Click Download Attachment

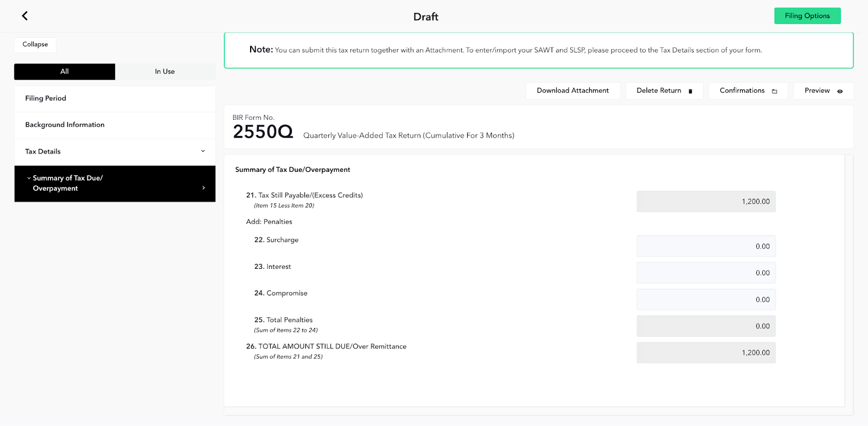(x=573, y=91)
